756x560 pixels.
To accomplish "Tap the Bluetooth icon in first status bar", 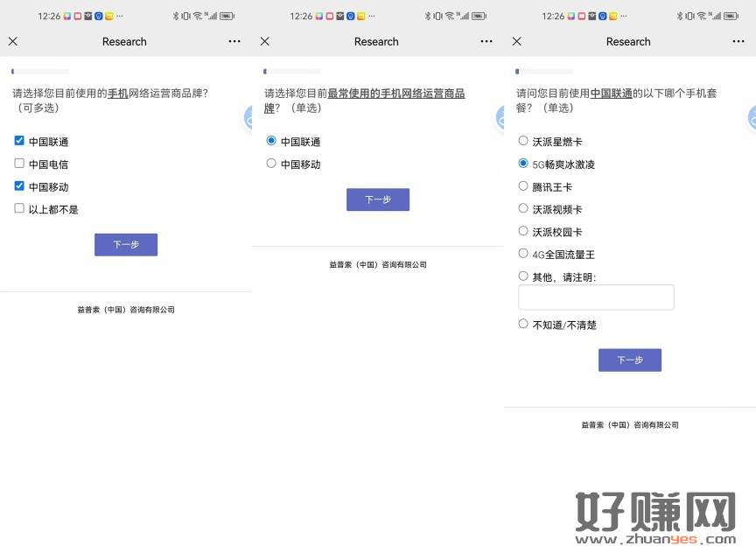I will 176,16.
